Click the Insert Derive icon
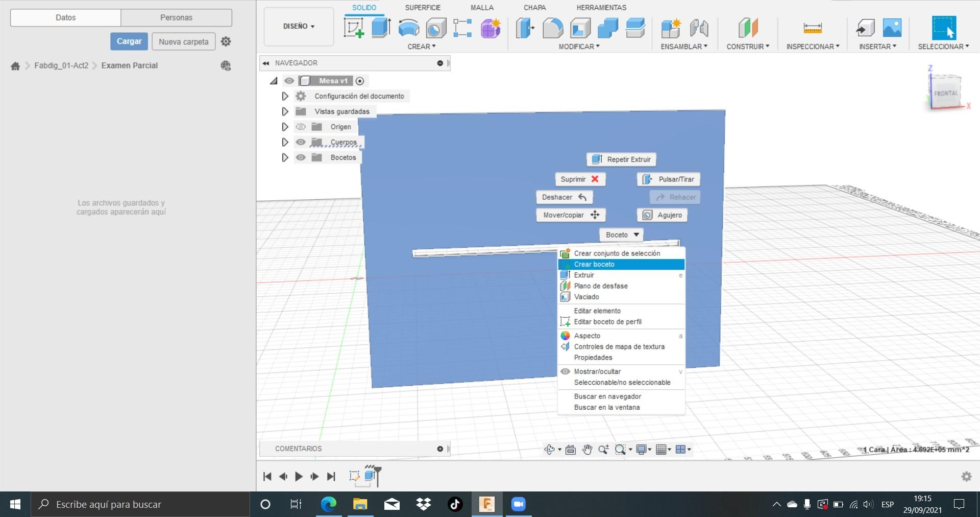The width and height of the screenshot is (980, 517). click(865, 28)
